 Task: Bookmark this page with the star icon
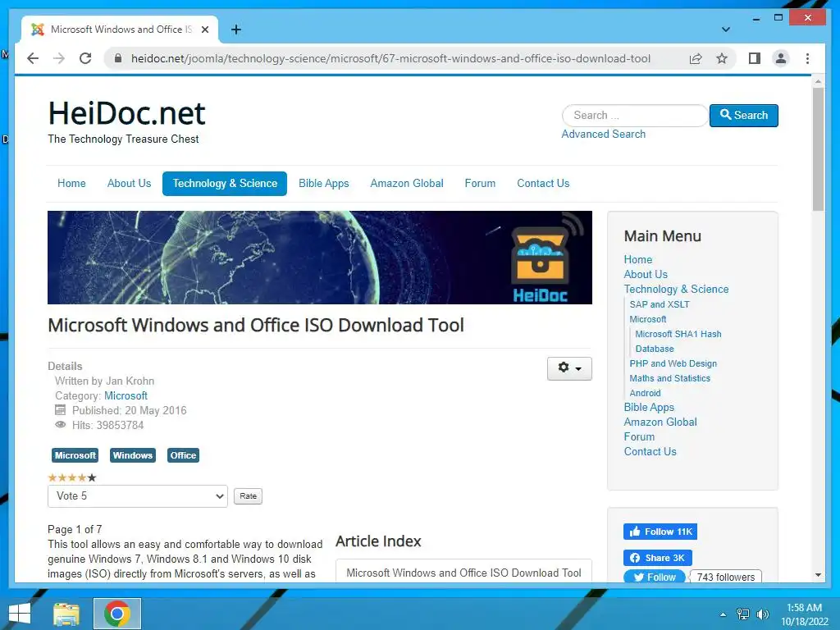pyautogui.click(x=722, y=58)
